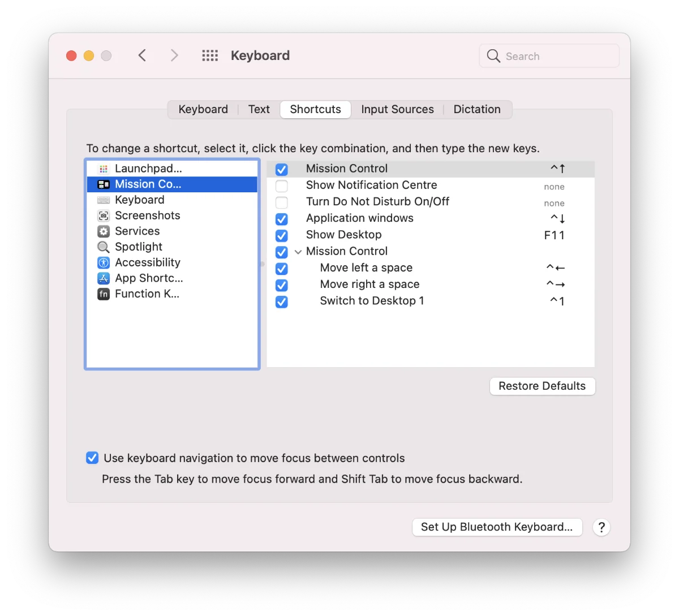Click the Launchpad icon in the category list
Screen dimensions: 679x616
104,169
